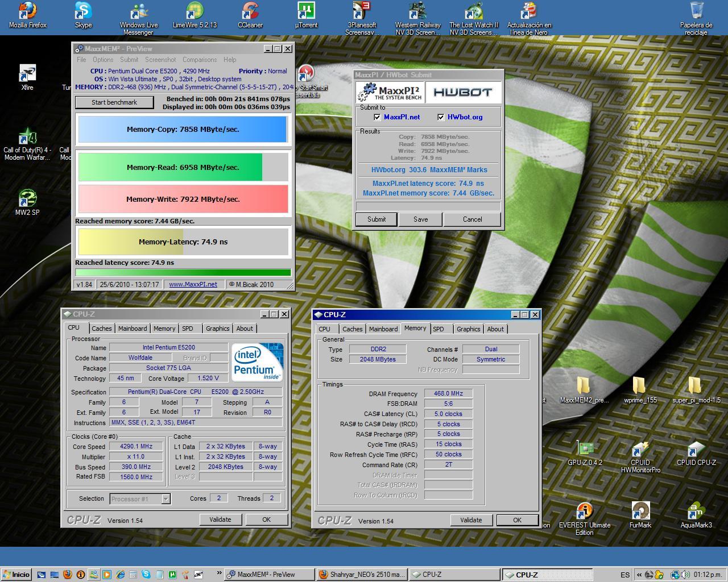This screenshot has width=728, height=582.
Task: Open the µTorrent desktop icon
Action: 306,15
